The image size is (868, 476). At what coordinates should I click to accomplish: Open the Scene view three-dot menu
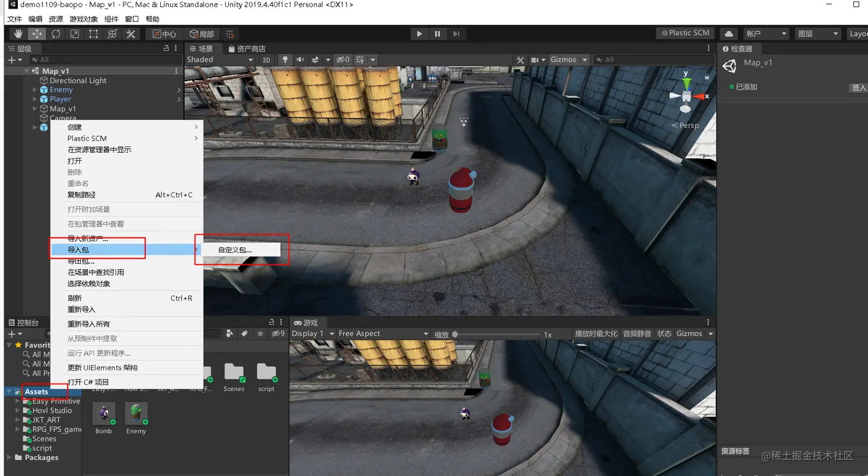(708, 48)
